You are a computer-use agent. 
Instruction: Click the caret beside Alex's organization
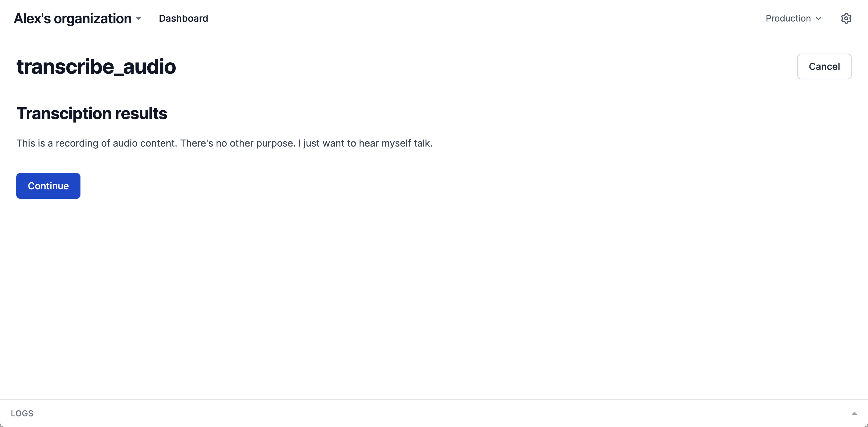(x=139, y=19)
